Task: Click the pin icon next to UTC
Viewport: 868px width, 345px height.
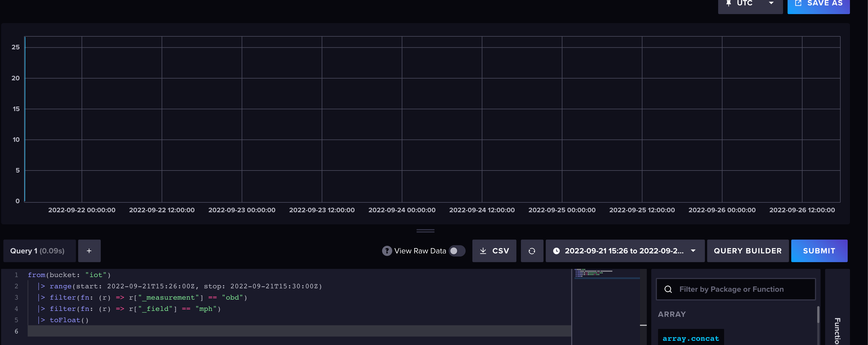Action: (729, 3)
